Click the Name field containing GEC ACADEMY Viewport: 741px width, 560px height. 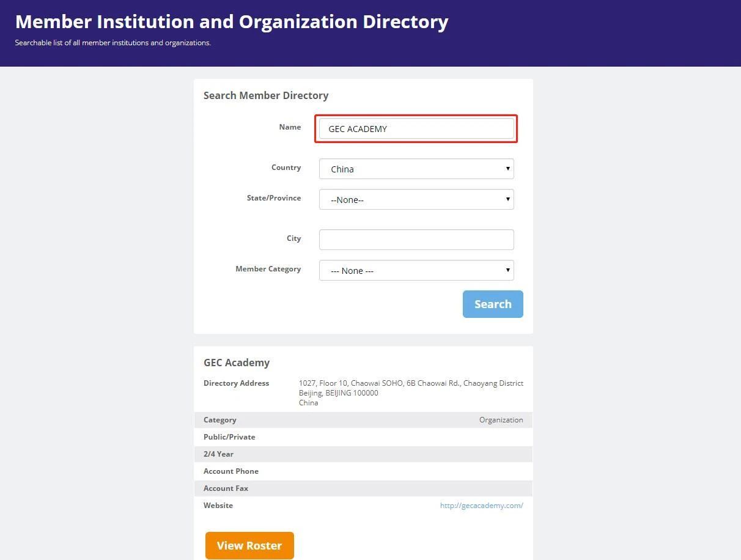[416, 128]
